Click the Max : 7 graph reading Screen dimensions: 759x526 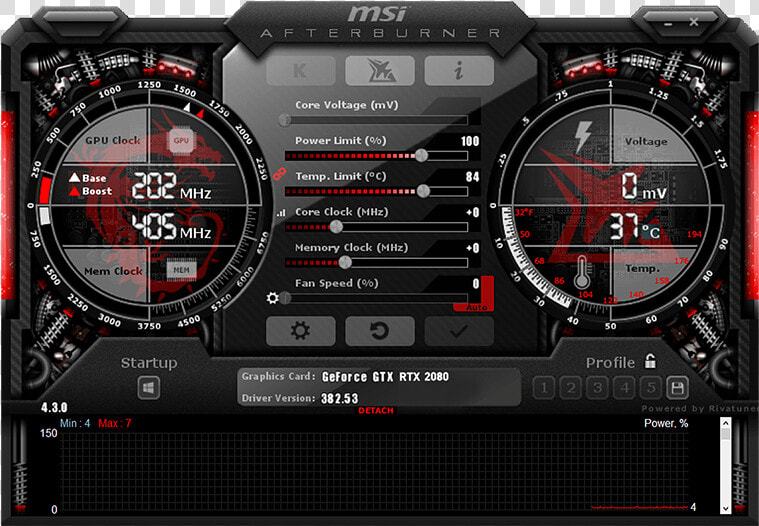click(x=115, y=423)
